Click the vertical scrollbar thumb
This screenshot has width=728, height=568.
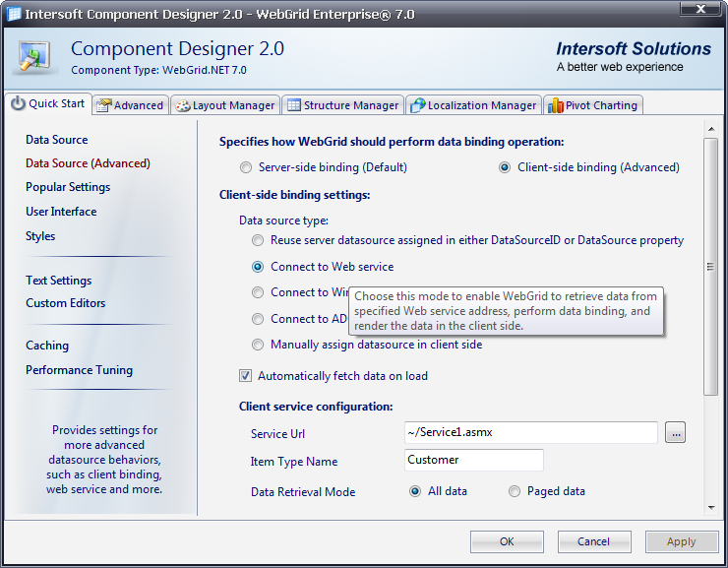711,267
